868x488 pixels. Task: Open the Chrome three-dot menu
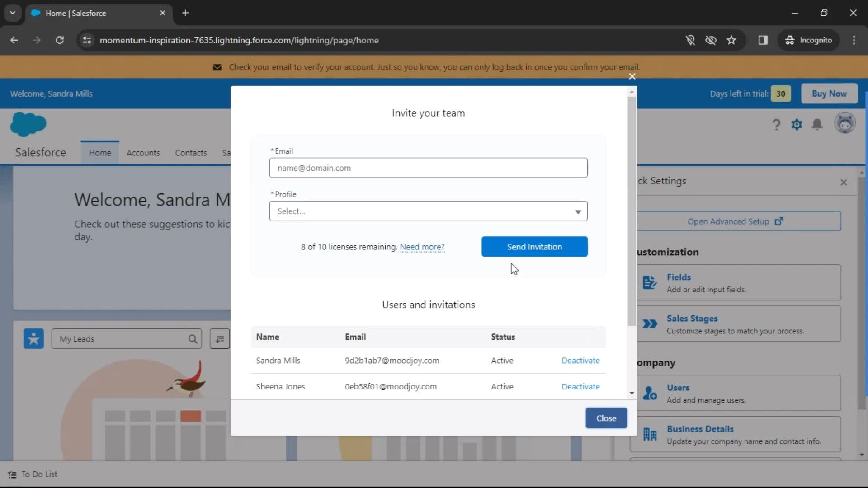click(x=854, y=40)
